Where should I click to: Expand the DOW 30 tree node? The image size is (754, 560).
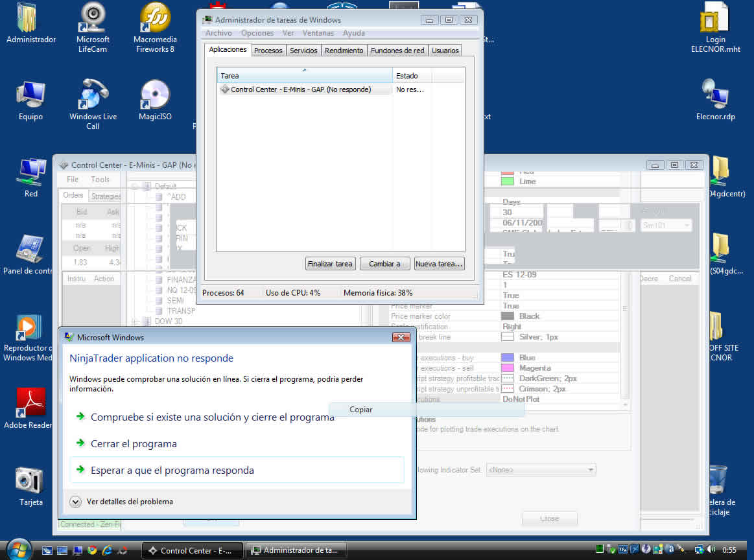[135, 321]
